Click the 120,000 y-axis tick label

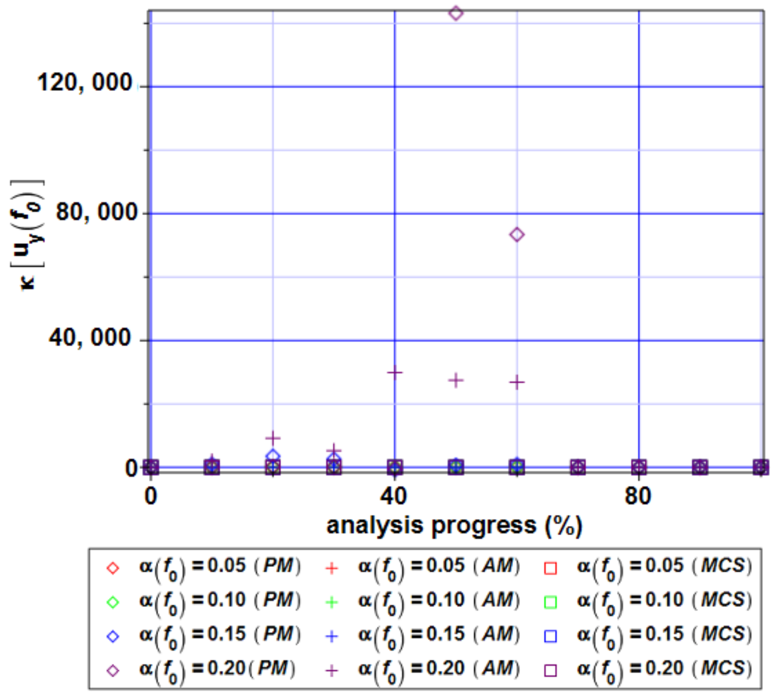(x=84, y=83)
